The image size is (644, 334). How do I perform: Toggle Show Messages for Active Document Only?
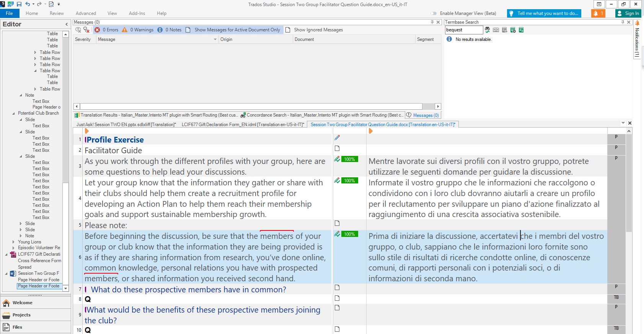[x=233, y=30]
